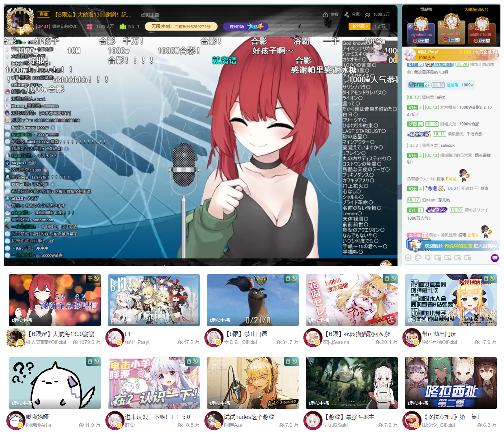Open stream title 啾啾娣娅

pyautogui.click(x=37, y=417)
